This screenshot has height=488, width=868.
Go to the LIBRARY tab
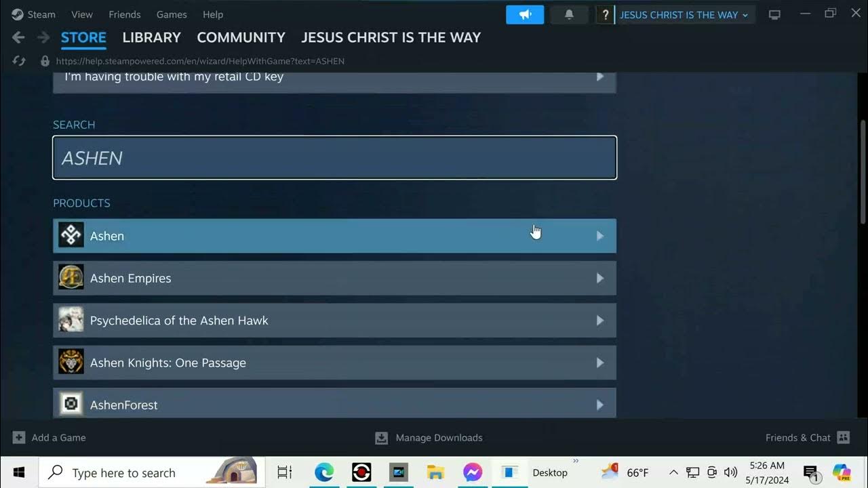coord(151,37)
